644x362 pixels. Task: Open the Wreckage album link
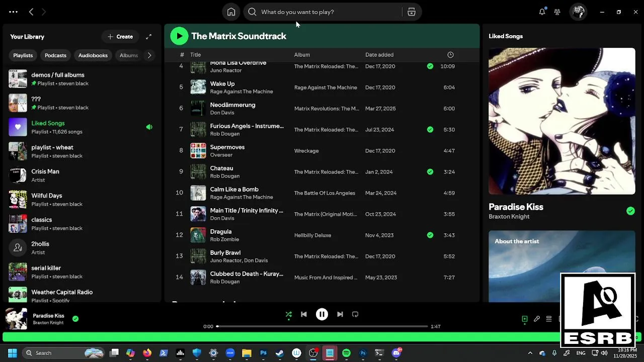click(306, 151)
